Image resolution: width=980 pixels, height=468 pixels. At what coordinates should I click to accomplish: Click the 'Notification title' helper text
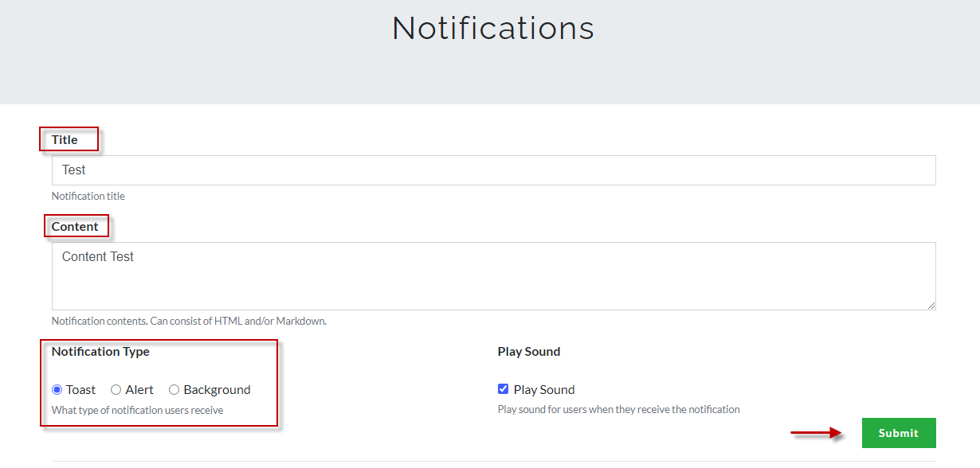[x=88, y=197]
